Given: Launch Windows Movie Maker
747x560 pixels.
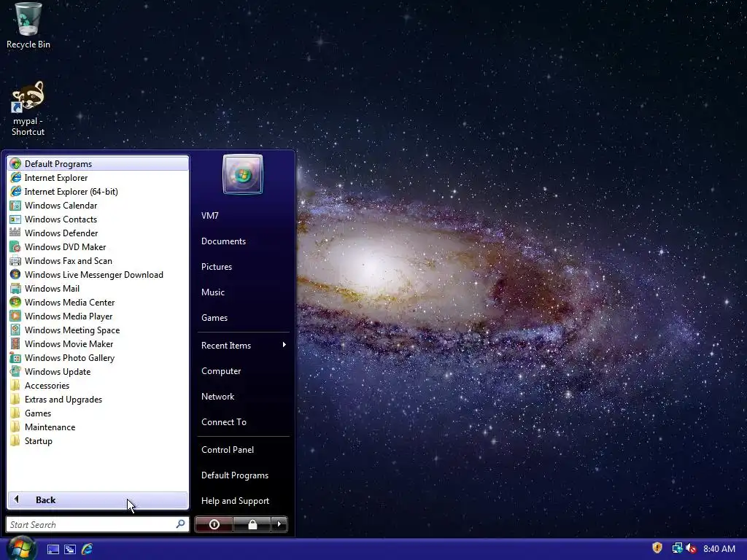Looking at the screenshot, I should point(98,344).
